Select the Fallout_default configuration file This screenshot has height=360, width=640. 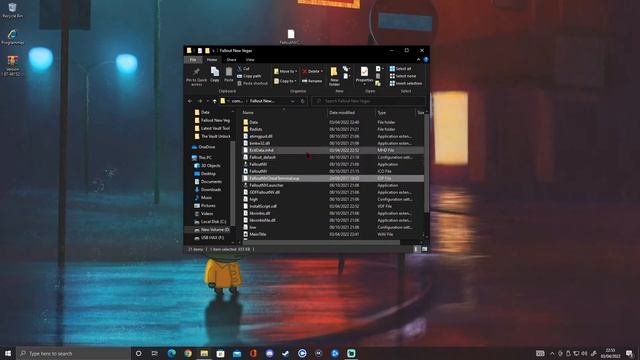pyautogui.click(x=333, y=157)
